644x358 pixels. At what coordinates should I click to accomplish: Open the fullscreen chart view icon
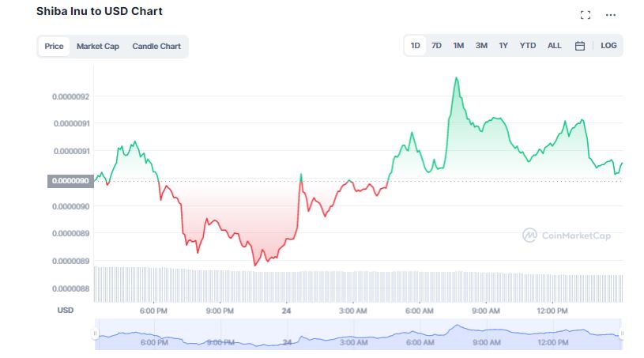tap(586, 15)
